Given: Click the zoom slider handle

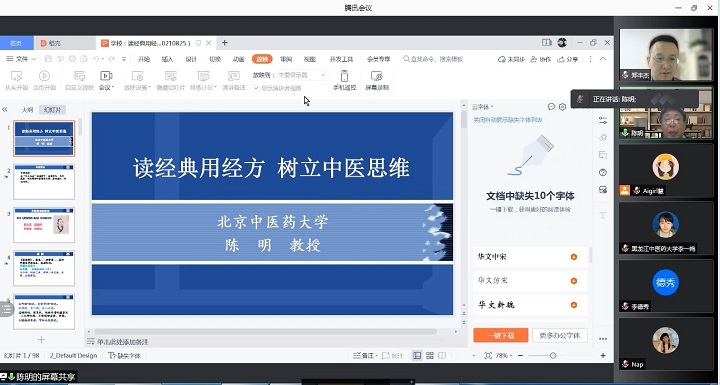Looking at the screenshot, I should (x=553, y=356).
